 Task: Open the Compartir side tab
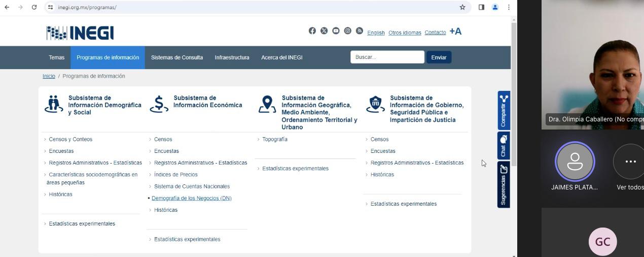click(x=504, y=110)
